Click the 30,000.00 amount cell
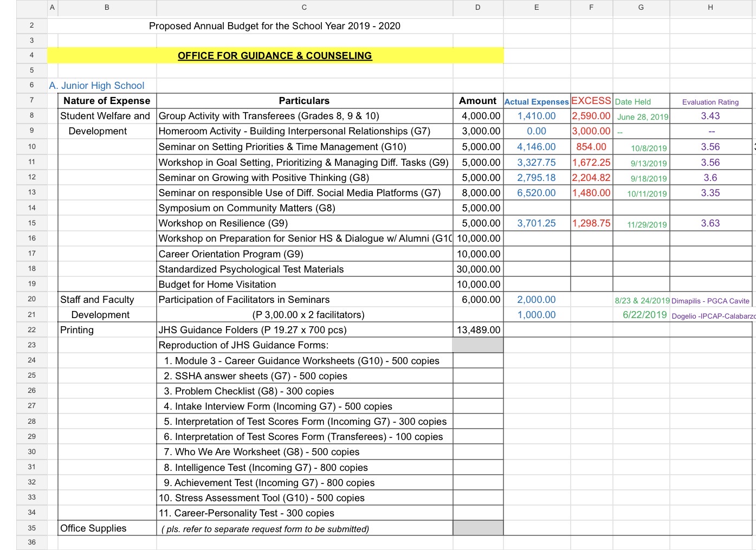Image resolution: width=756 pixels, height=550 pixels. (479, 269)
